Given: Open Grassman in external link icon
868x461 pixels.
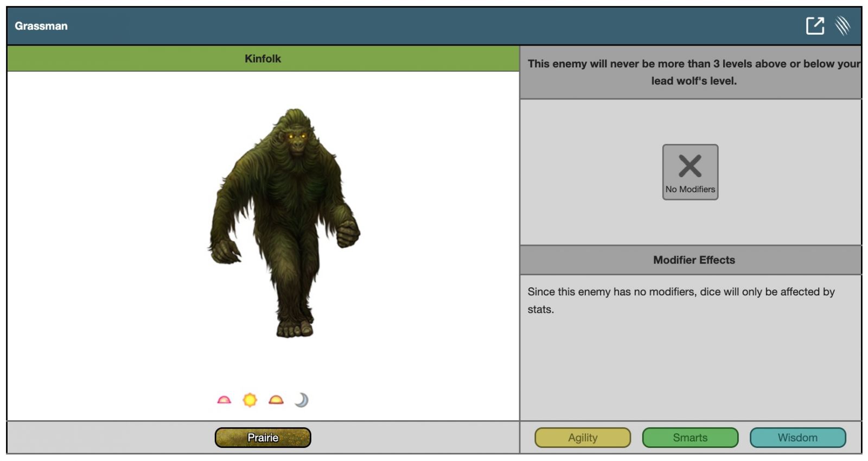Looking at the screenshot, I should 814,26.
